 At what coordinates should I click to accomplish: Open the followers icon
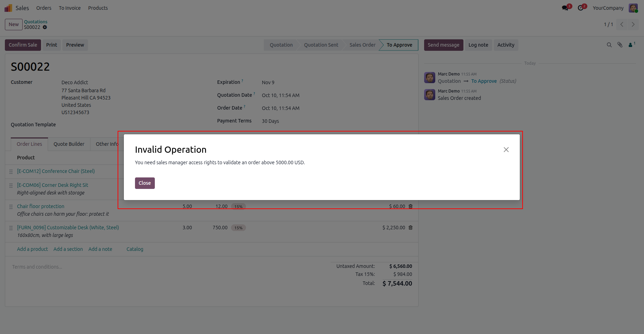(x=632, y=45)
